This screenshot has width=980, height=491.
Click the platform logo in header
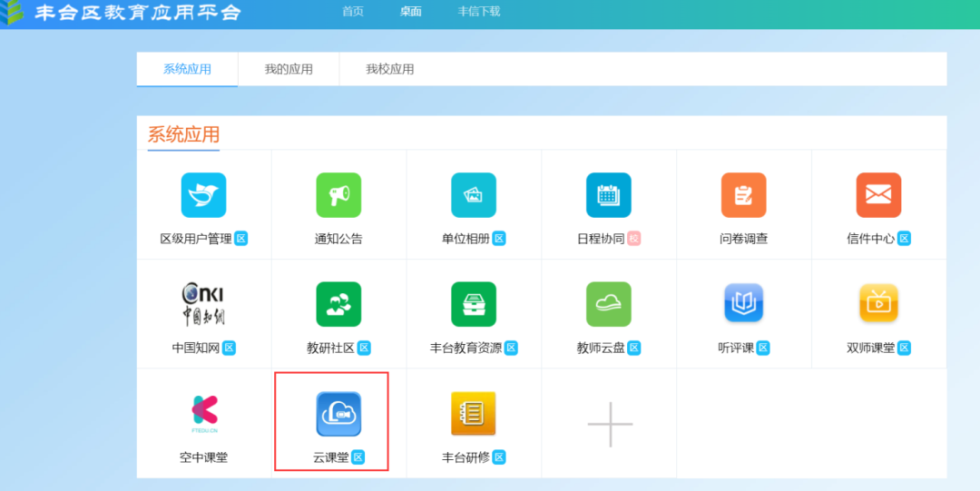pos(12,12)
